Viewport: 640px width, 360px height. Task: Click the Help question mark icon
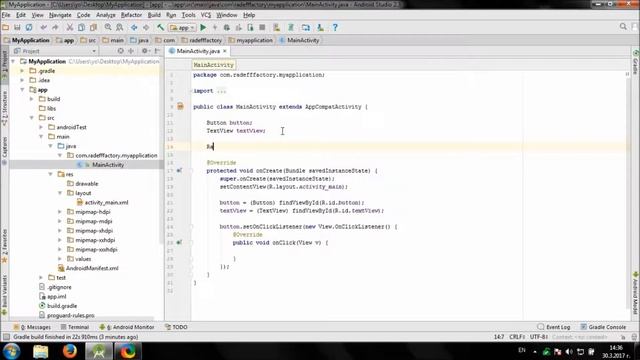point(335,27)
